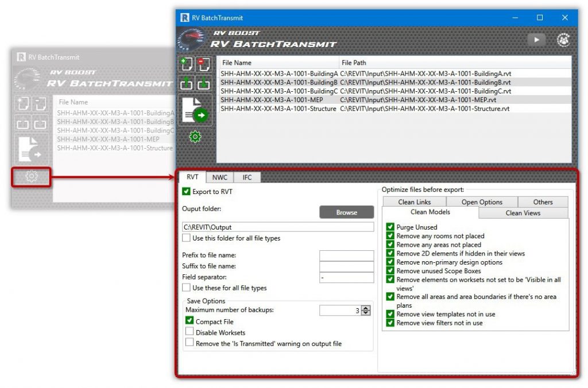Viewport: 588px width, 388px height.
Task: Click the play button in the header
Action: [536, 40]
